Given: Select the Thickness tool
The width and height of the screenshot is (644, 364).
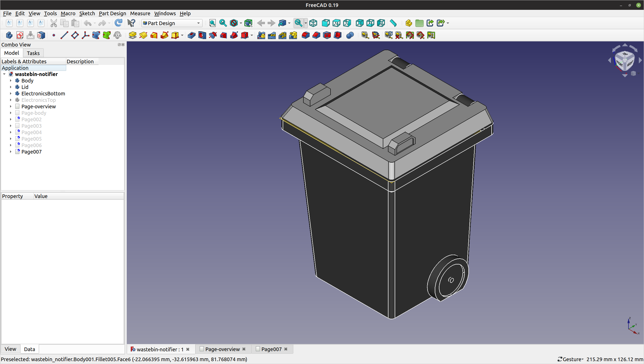Looking at the screenshot, I should pos(338,35).
